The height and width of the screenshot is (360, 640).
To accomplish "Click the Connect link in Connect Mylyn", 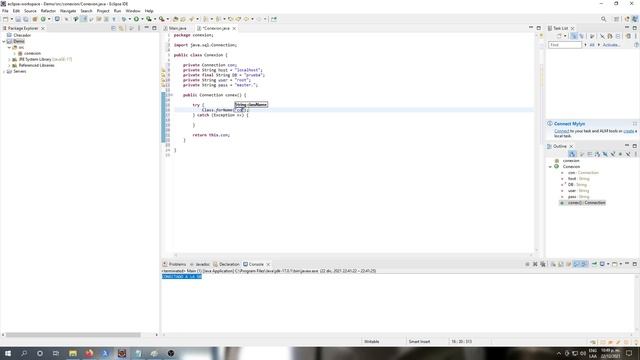I will (x=562, y=131).
